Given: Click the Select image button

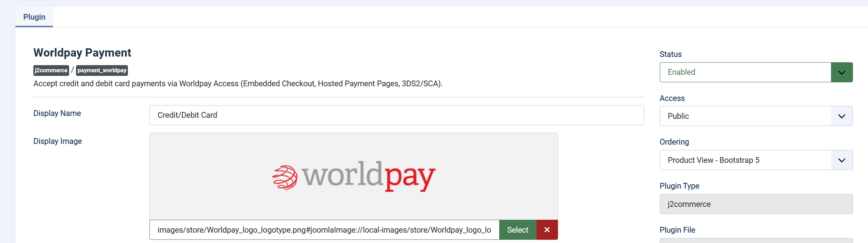Looking at the screenshot, I should click(518, 230).
